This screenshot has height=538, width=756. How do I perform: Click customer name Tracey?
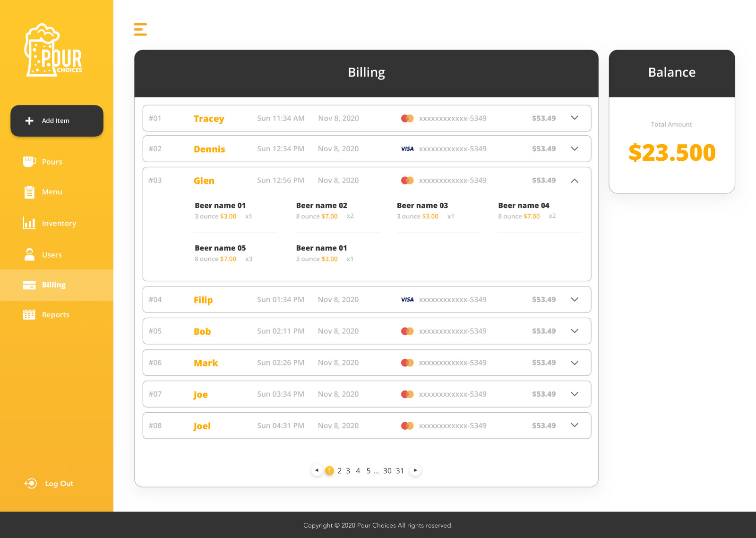coord(209,119)
